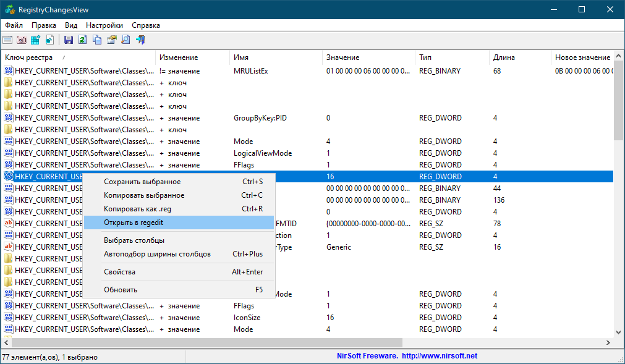Sort by Ключ реестра column header

29,57
